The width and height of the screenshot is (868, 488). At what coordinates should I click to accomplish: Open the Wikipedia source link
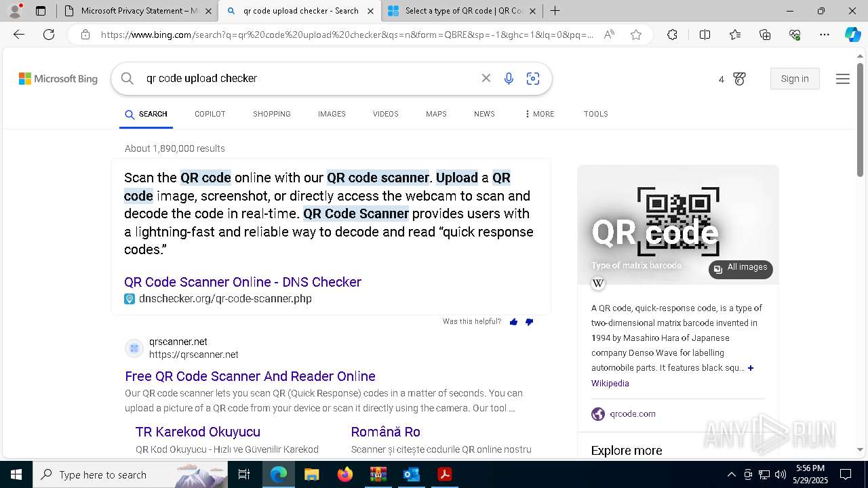610,383
